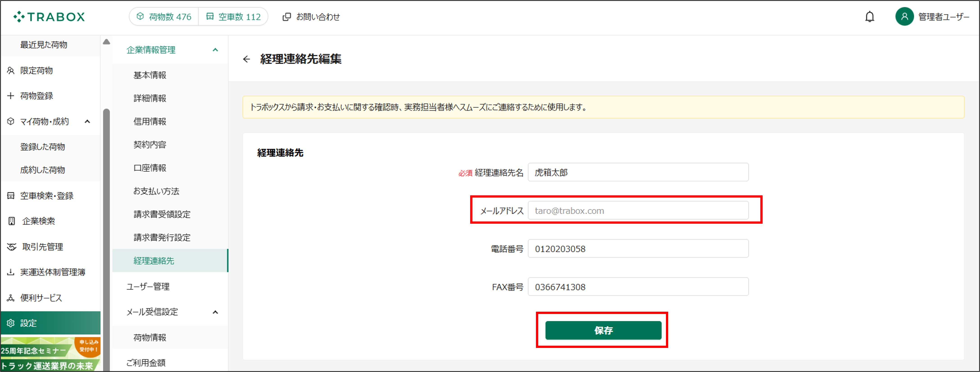Click the 荷物数 box icon
The height and width of the screenshot is (372, 980).
pyautogui.click(x=140, y=16)
